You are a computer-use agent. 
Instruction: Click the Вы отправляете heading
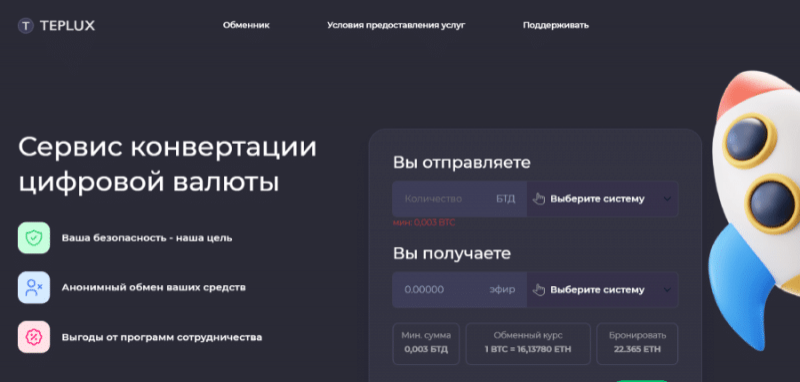462,163
